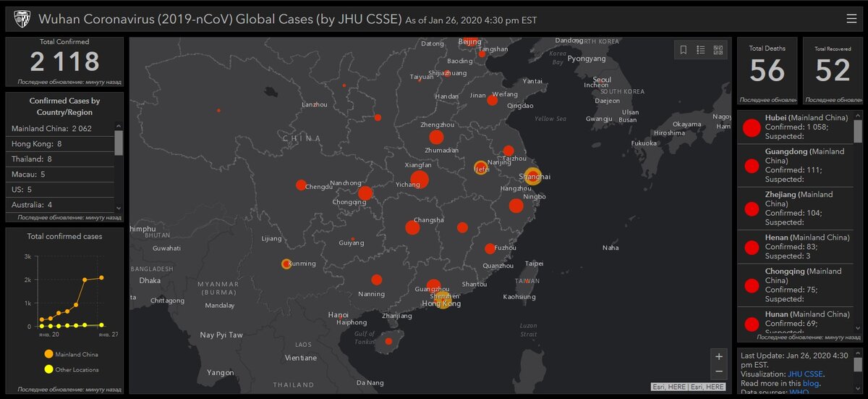Screen dimensions: 868x399
Task: Toggle Mainland China series in chart legend
Action: 71,354
